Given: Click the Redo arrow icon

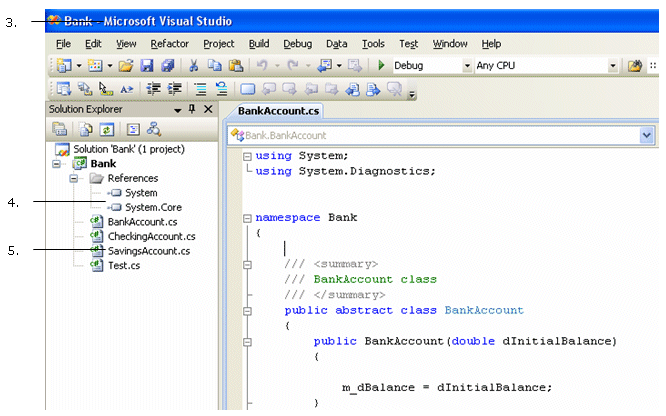Looking at the screenshot, I should [293, 65].
